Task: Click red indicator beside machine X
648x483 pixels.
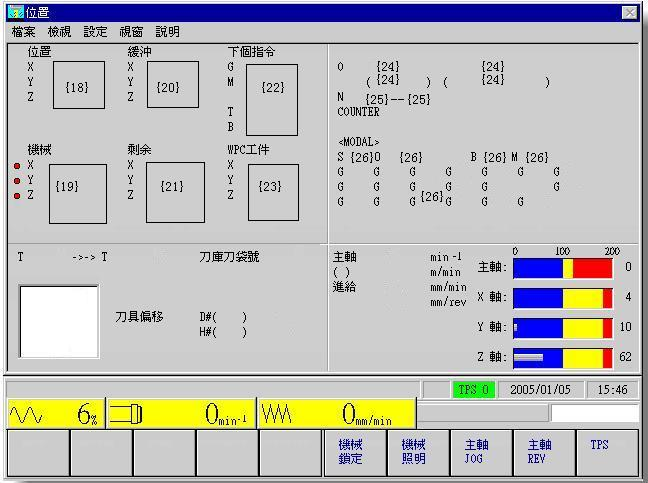Action: (17, 166)
